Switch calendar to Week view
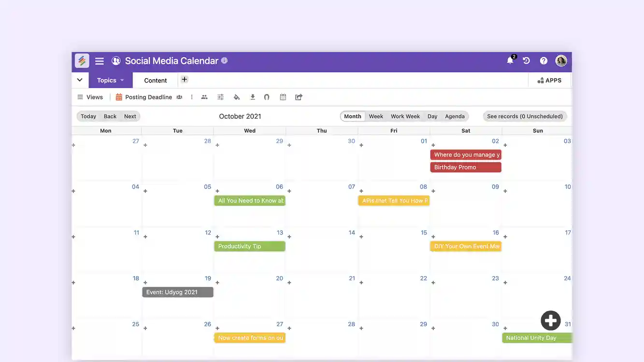644x362 pixels. [376, 116]
